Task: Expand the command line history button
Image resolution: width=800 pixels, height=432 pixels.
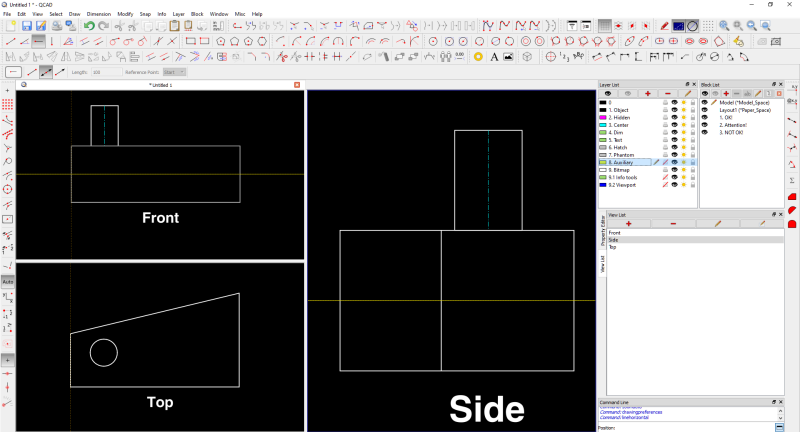Action: coord(779,427)
